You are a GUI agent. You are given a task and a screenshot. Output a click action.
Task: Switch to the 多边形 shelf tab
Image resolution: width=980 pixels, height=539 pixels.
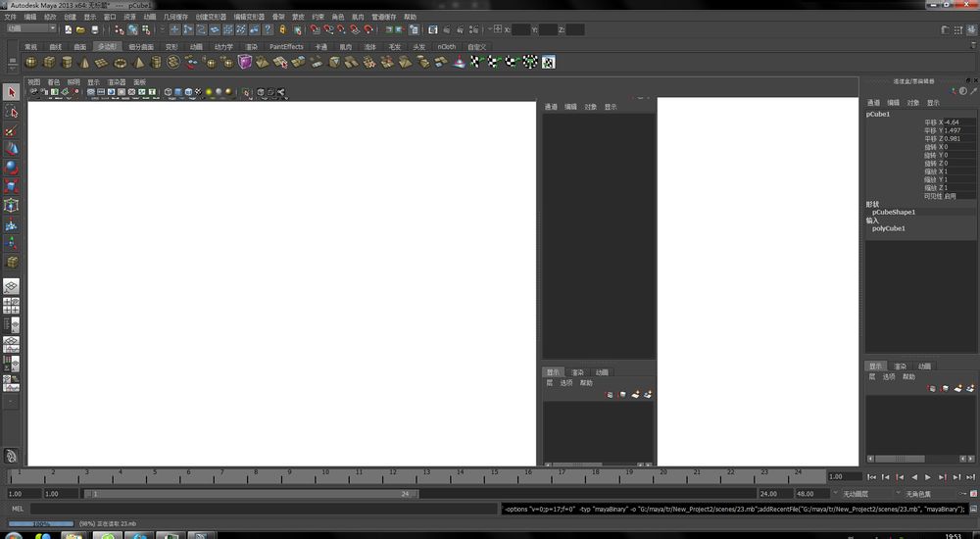point(107,46)
